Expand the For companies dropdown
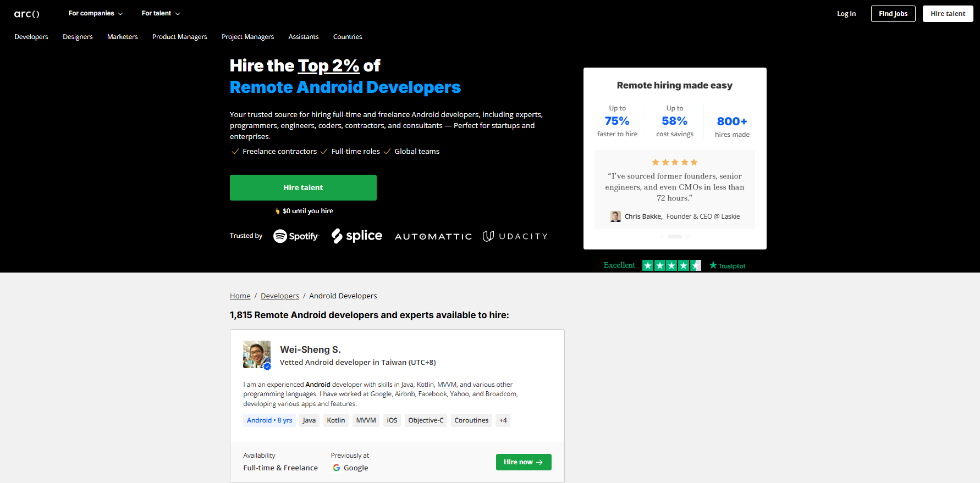This screenshot has height=483, width=980. click(x=95, y=14)
